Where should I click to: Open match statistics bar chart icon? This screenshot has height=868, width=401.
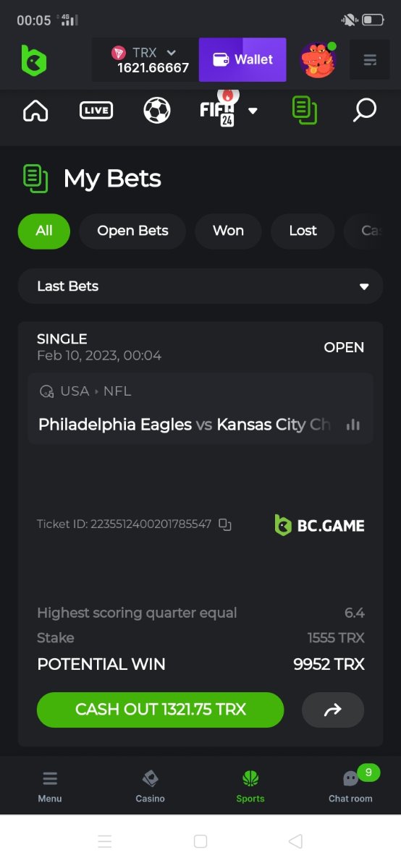(353, 425)
